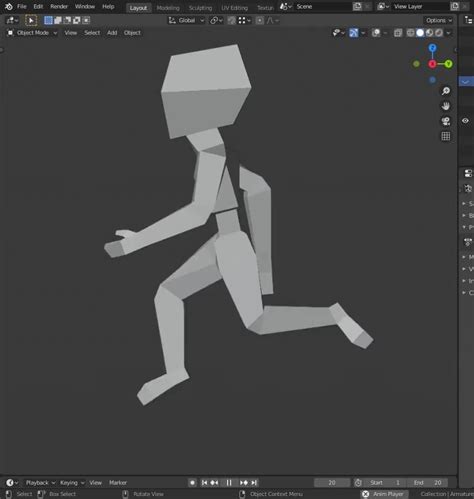Image resolution: width=474 pixels, height=499 pixels.
Task: Choose the Extend Selection mode icon
Action: coord(58,20)
